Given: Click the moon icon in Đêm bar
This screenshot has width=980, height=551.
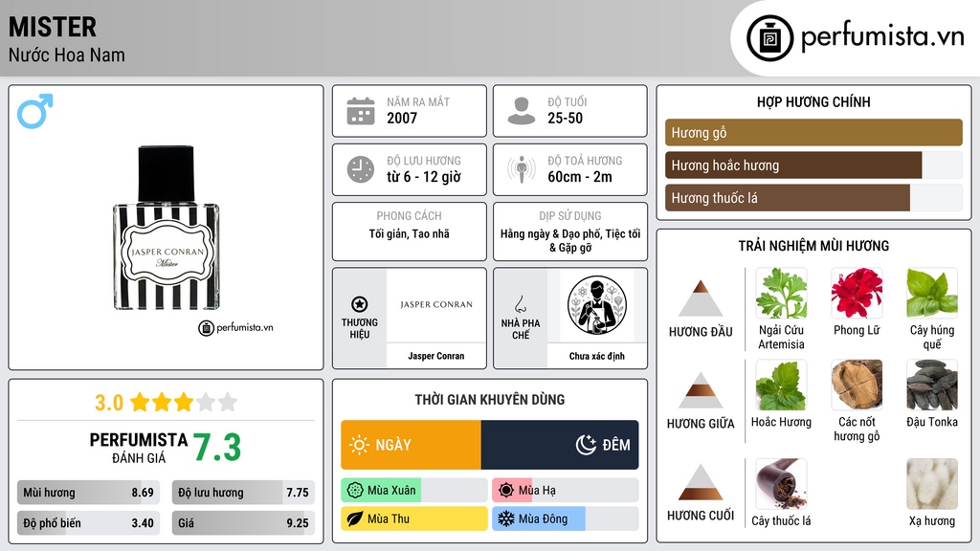Looking at the screenshot, I should 587,445.
